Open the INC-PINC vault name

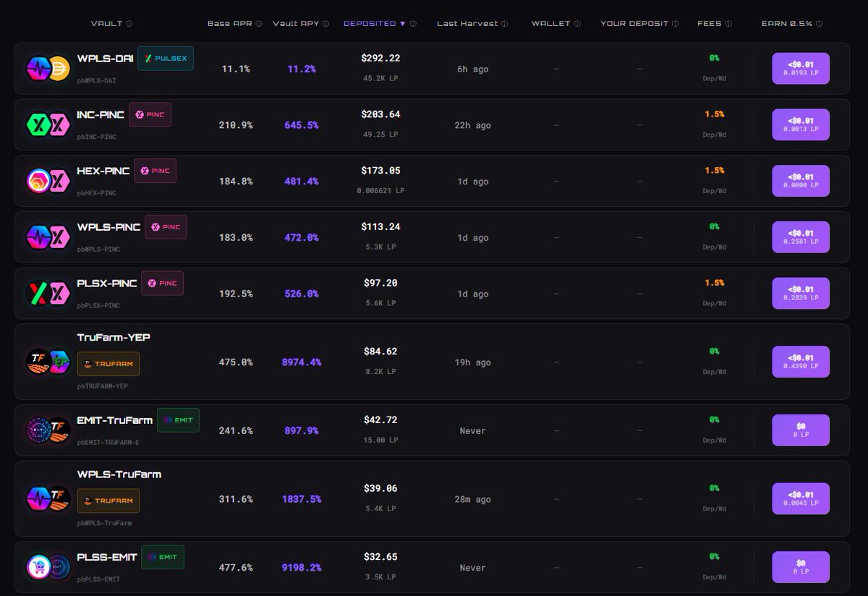click(101, 115)
